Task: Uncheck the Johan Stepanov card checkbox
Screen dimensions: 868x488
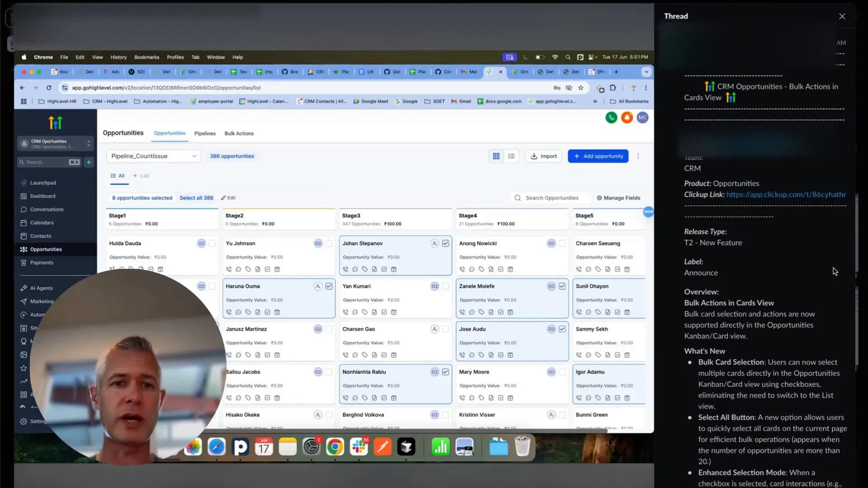Action: [x=445, y=244]
